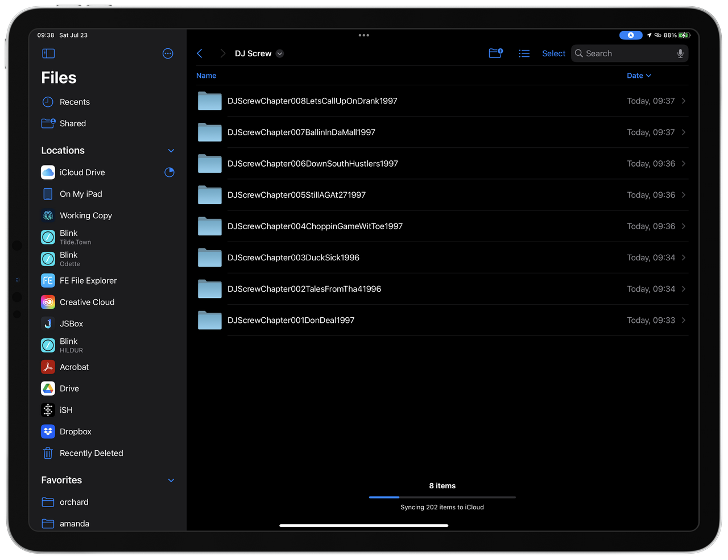
Task: Open the iSH location
Action: (x=108, y=410)
